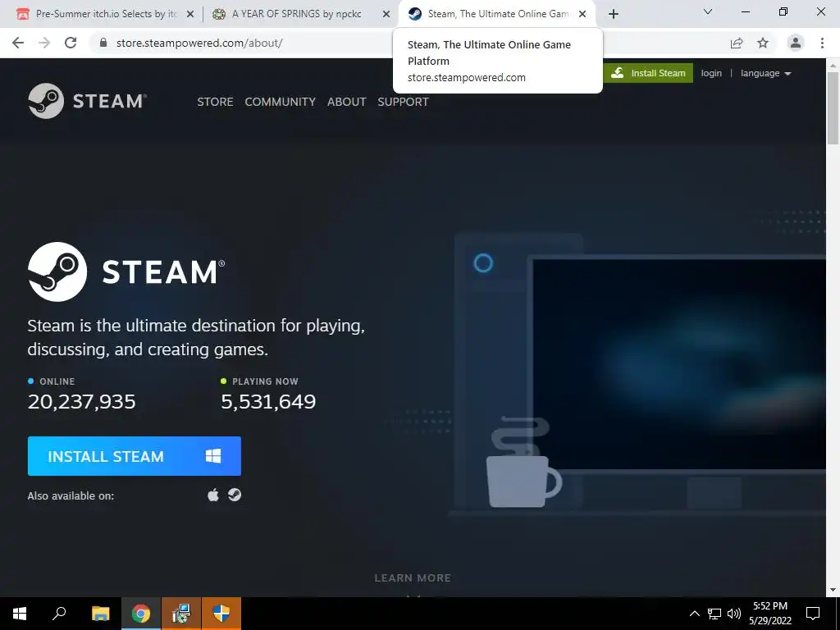The width and height of the screenshot is (840, 630).
Task: Open the taskbar clock and date
Action: [x=770, y=614]
